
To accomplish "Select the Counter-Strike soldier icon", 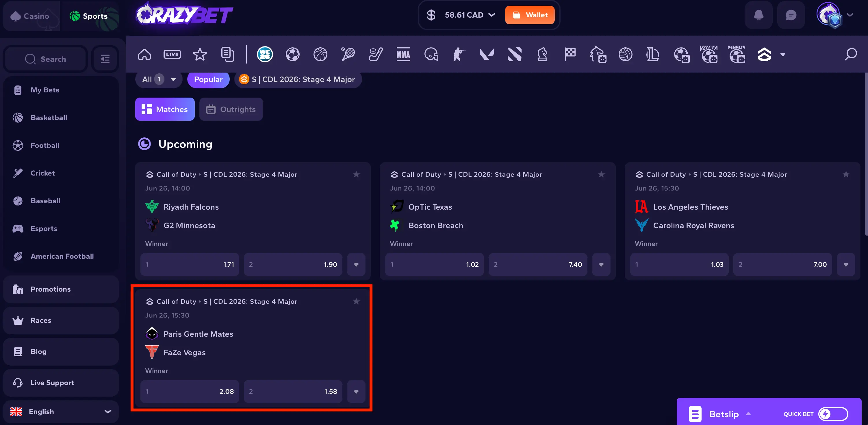I will [459, 54].
